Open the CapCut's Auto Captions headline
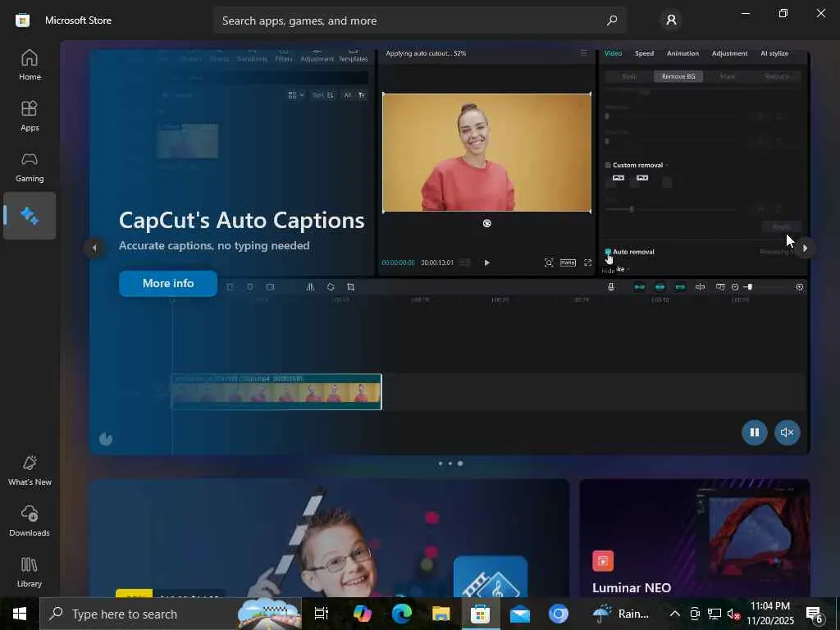 tap(242, 220)
